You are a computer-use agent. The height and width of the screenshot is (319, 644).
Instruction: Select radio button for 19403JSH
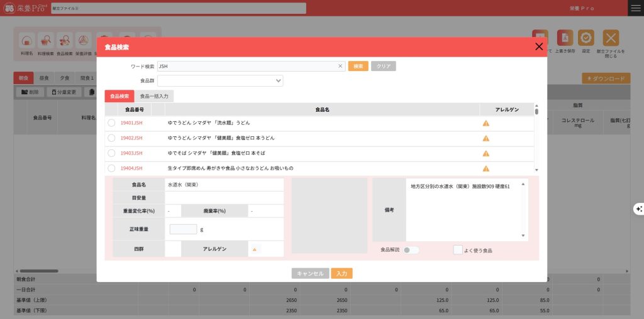click(111, 153)
